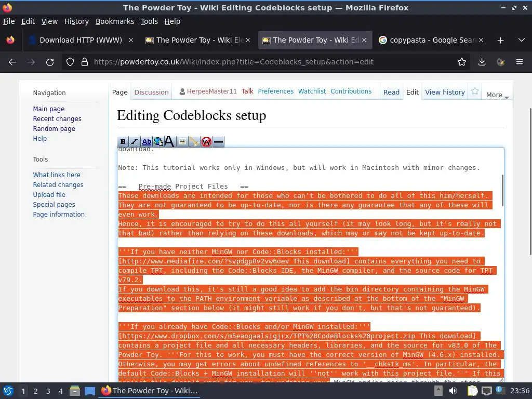Viewport: 532px width, 399px height.
Task: Open Recent changes link
Action: pyautogui.click(x=57, y=119)
